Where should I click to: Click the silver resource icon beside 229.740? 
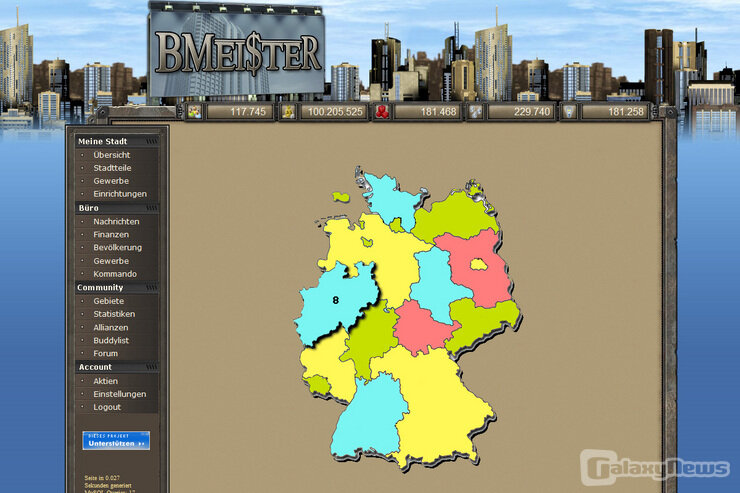[x=476, y=112]
